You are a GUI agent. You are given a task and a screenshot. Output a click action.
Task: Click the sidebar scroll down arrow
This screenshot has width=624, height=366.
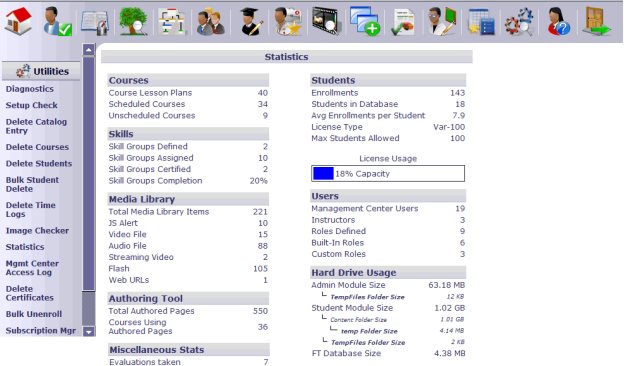click(x=88, y=331)
